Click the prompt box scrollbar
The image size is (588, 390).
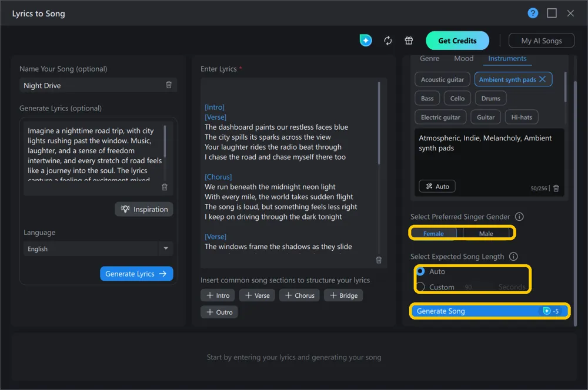click(x=165, y=141)
